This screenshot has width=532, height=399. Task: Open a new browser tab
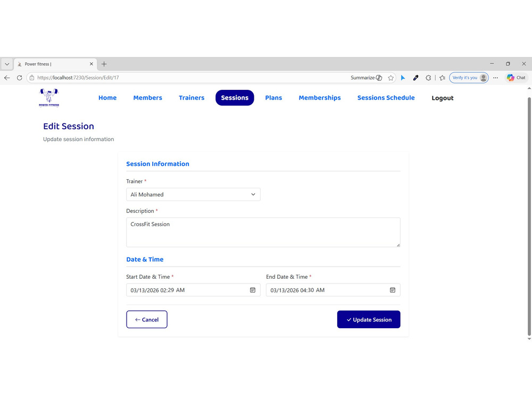click(104, 64)
